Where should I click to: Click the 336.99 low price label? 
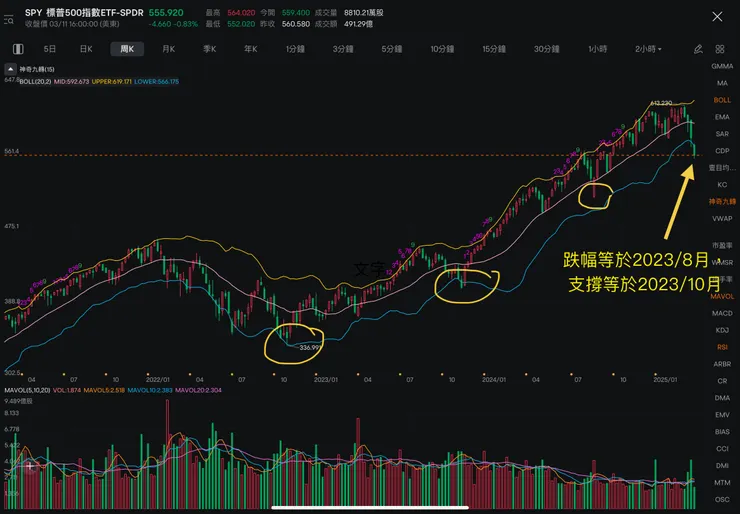click(x=310, y=348)
